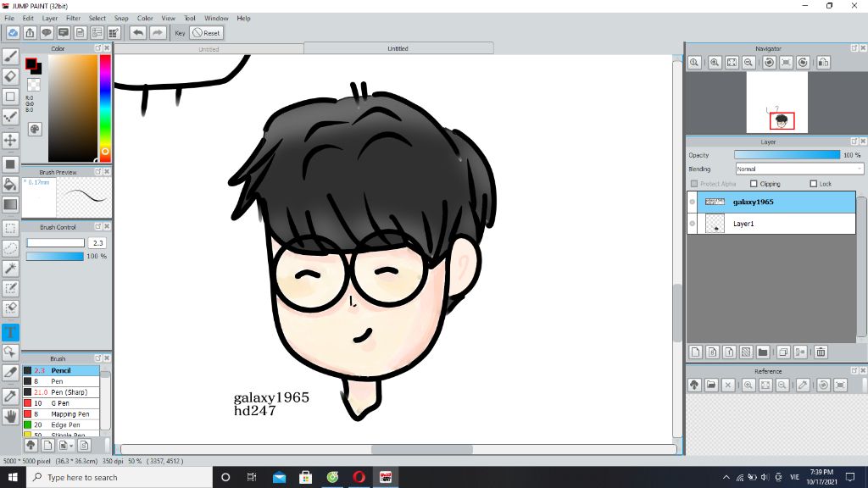This screenshot has height=488, width=868.
Task: Delete layer with the trash icon
Action: [821, 352]
